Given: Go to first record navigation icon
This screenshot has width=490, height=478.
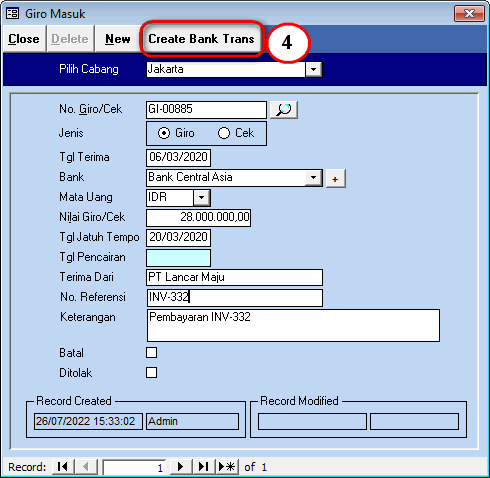Looking at the screenshot, I should [63, 467].
